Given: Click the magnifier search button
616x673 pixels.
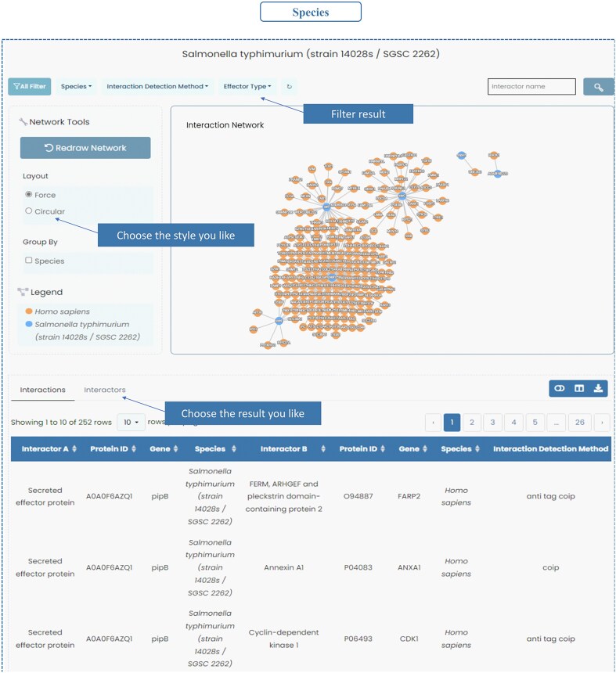Looking at the screenshot, I should pos(598,87).
